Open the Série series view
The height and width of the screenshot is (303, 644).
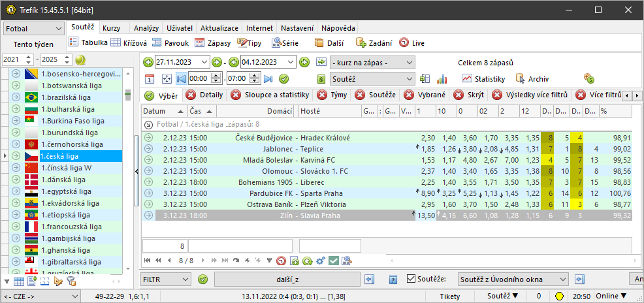coord(285,42)
